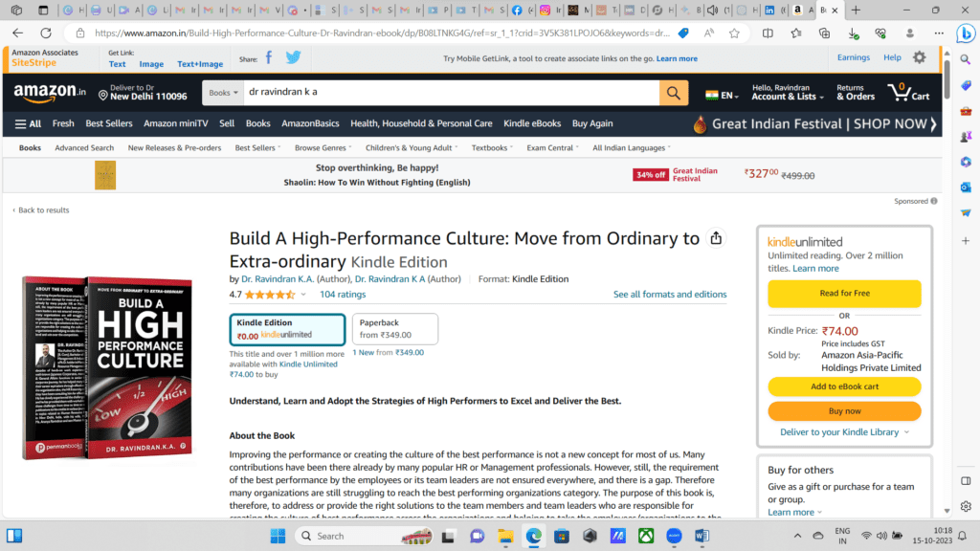
Task: Select the Kindle Edition format option
Action: click(x=287, y=329)
